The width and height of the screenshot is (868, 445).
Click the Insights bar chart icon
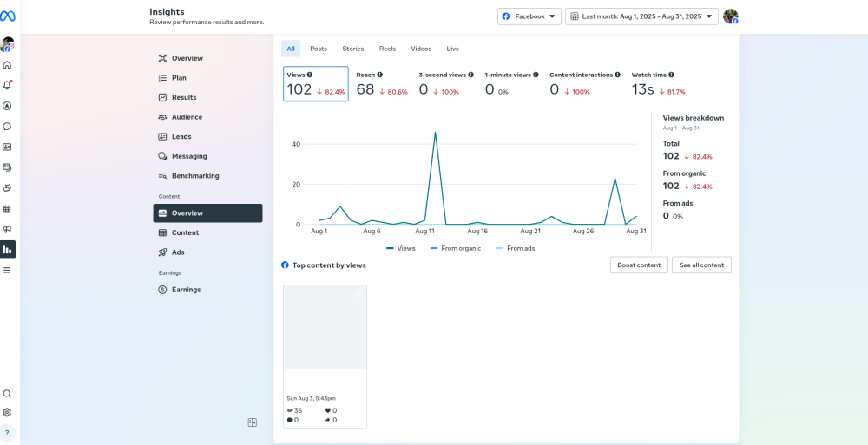coord(7,250)
